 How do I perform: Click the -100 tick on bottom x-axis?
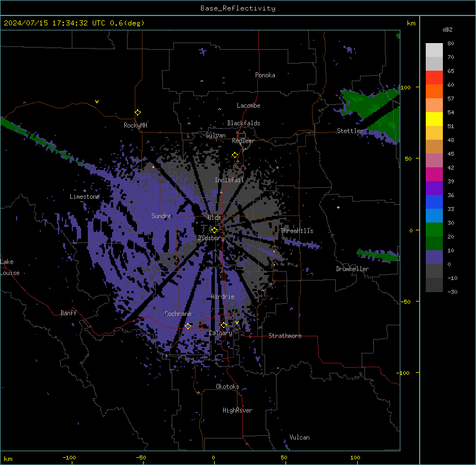click(69, 457)
